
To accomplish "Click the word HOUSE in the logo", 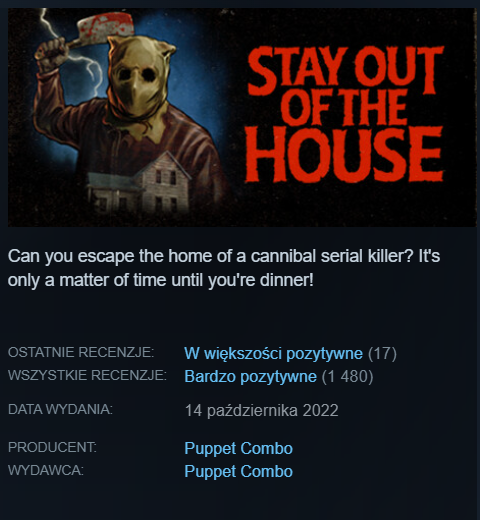I will (x=345, y=155).
